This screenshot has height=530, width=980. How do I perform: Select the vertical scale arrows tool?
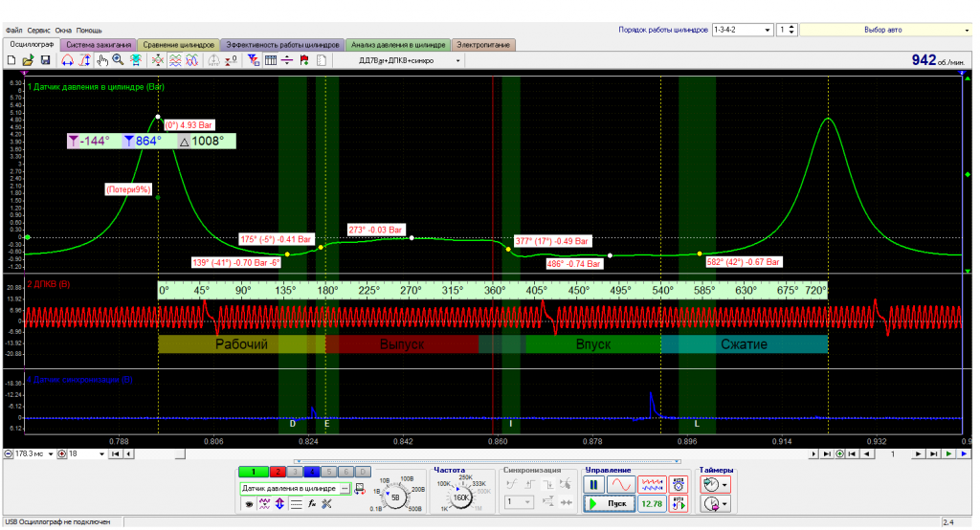click(x=84, y=60)
